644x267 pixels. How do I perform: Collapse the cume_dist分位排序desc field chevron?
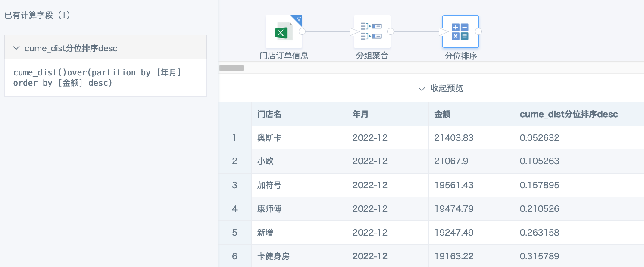16,48
